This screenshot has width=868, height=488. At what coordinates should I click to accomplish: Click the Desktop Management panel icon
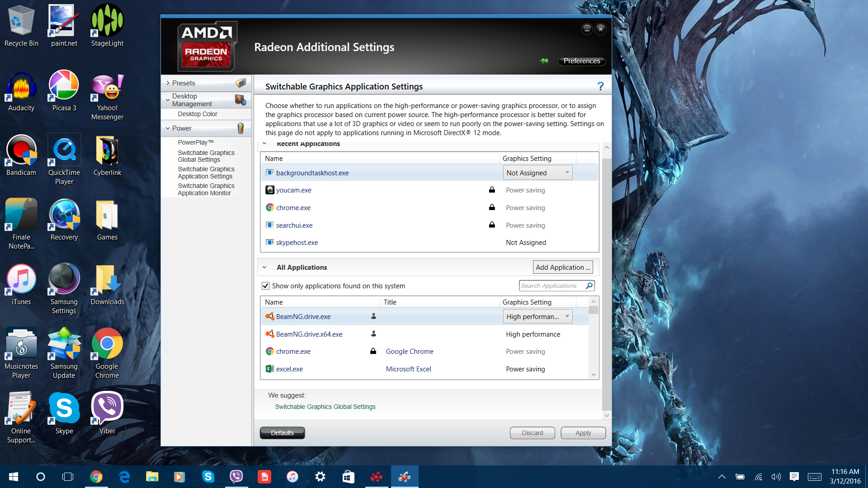(x=241, y=100)
